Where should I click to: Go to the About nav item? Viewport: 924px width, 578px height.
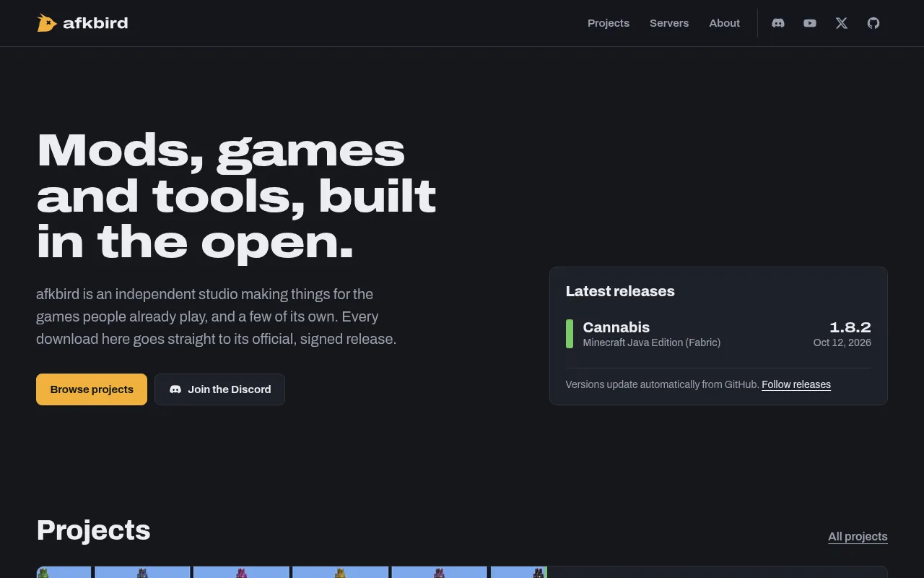pos(724,23)
